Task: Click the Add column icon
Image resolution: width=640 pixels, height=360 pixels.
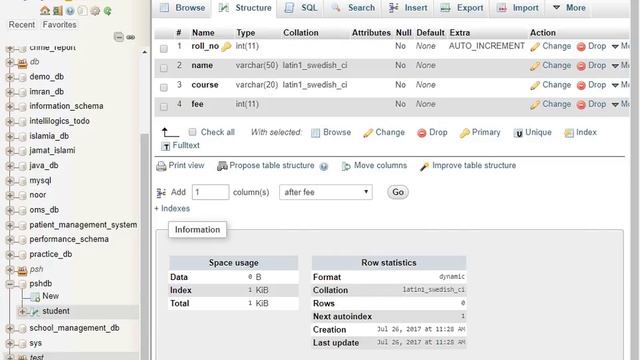Action: coord(161,193)
